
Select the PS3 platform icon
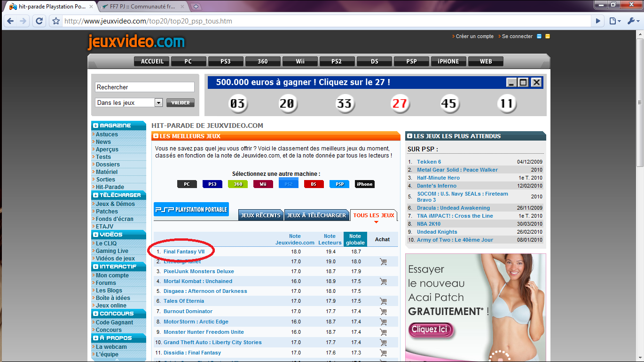[212, 184]
